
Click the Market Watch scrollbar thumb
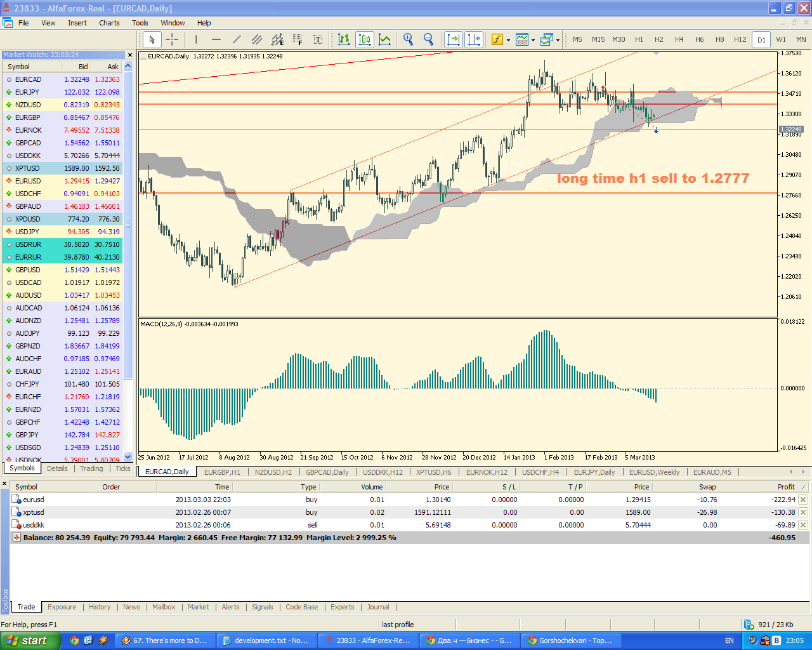pyautogui.click(x=128, y=225)
